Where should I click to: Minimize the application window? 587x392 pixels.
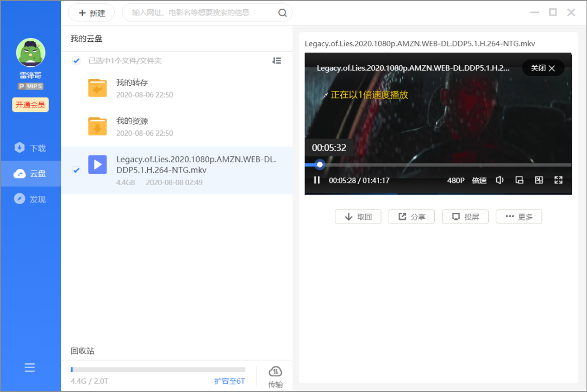(x=535, y=12)
